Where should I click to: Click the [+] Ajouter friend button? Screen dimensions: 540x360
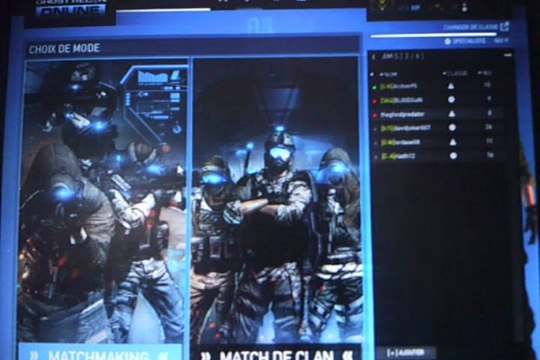click(x=406, y=352)
